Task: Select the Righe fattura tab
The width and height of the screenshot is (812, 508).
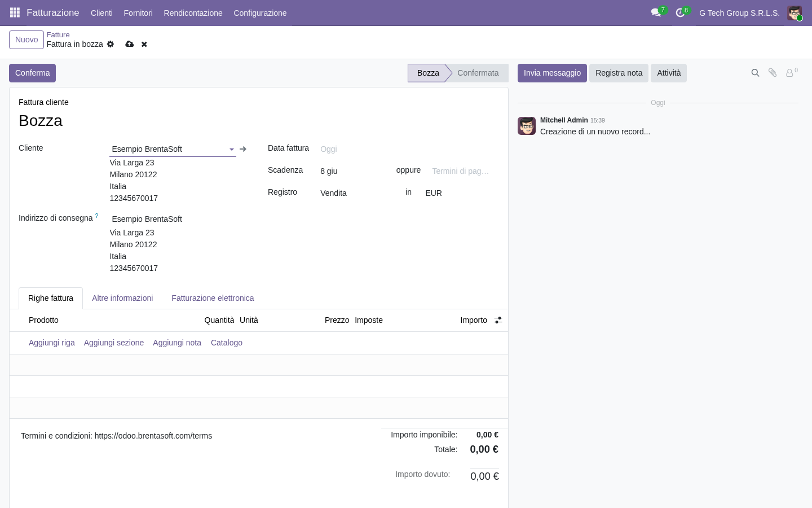Action: click(51, 298)
